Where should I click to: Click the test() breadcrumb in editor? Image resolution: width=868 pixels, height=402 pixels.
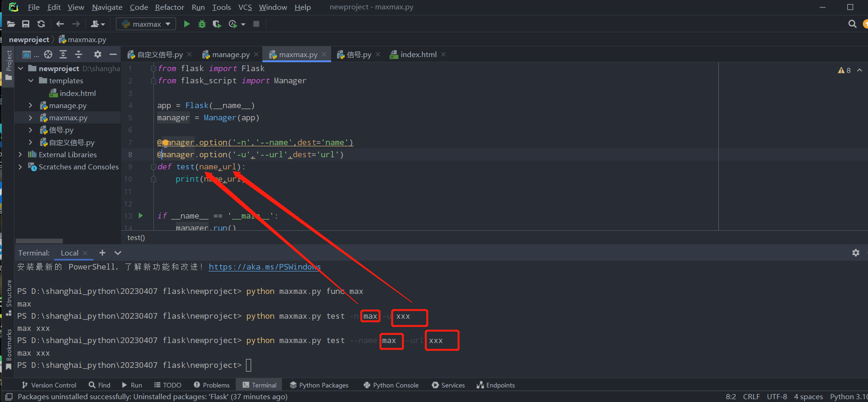point(136,238)
